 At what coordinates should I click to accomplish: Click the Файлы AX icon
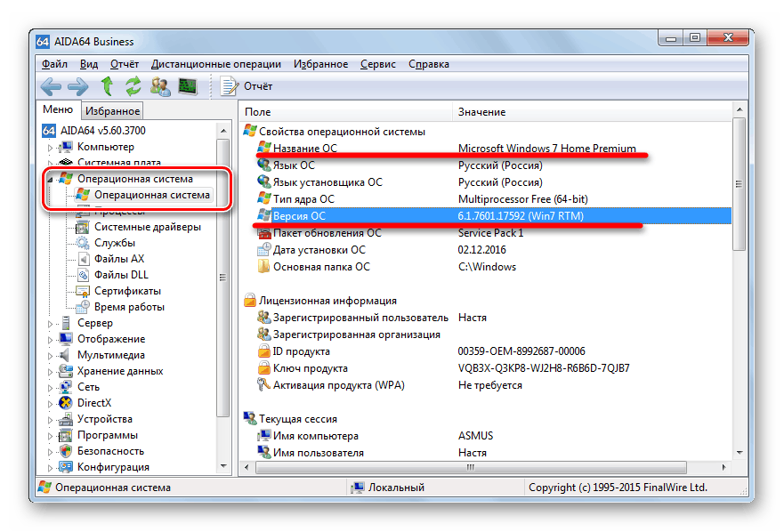tap(84, 259)
